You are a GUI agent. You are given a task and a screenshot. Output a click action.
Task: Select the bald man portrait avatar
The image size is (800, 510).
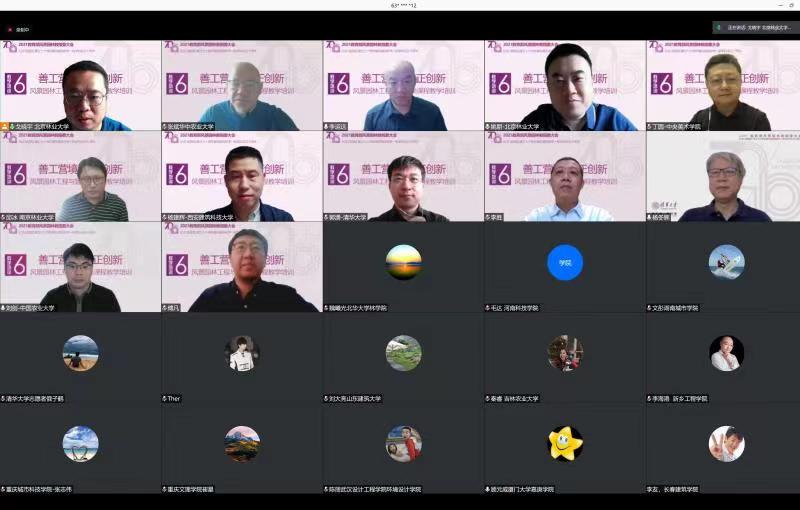[x=726, y=353]
